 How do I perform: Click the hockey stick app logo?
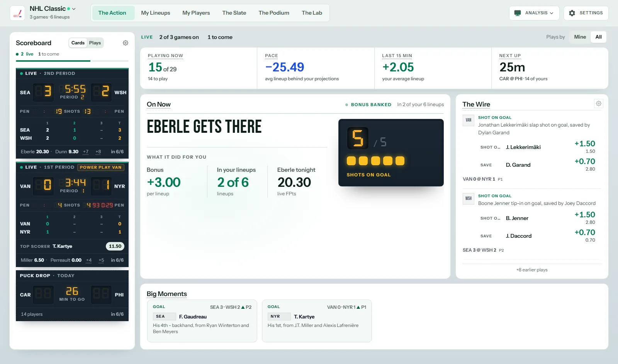(17, 13)
